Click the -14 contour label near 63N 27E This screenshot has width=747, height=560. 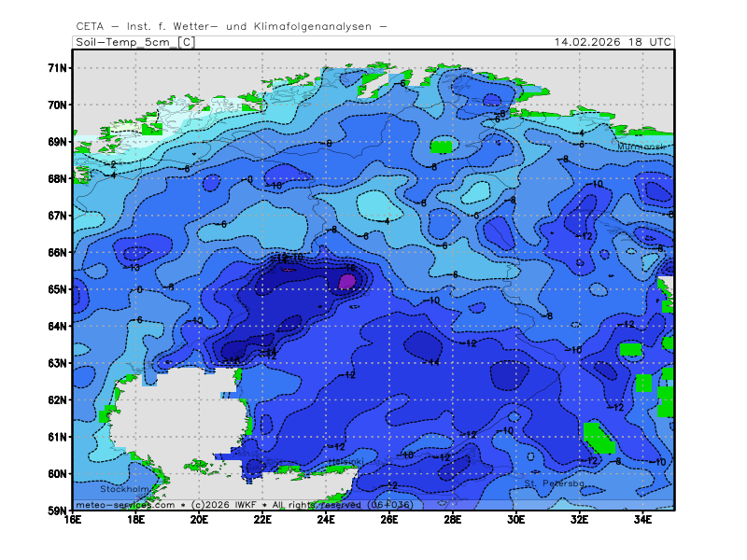(x=432, y=362)
